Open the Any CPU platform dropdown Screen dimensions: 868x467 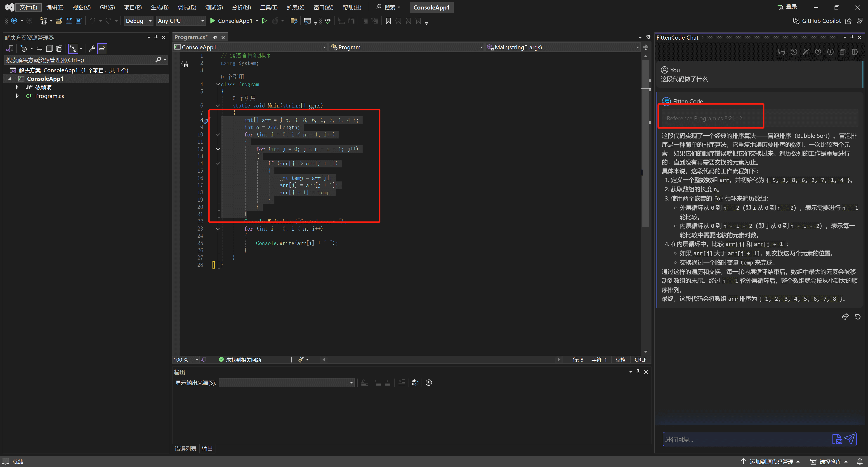[x=181, y=21]
